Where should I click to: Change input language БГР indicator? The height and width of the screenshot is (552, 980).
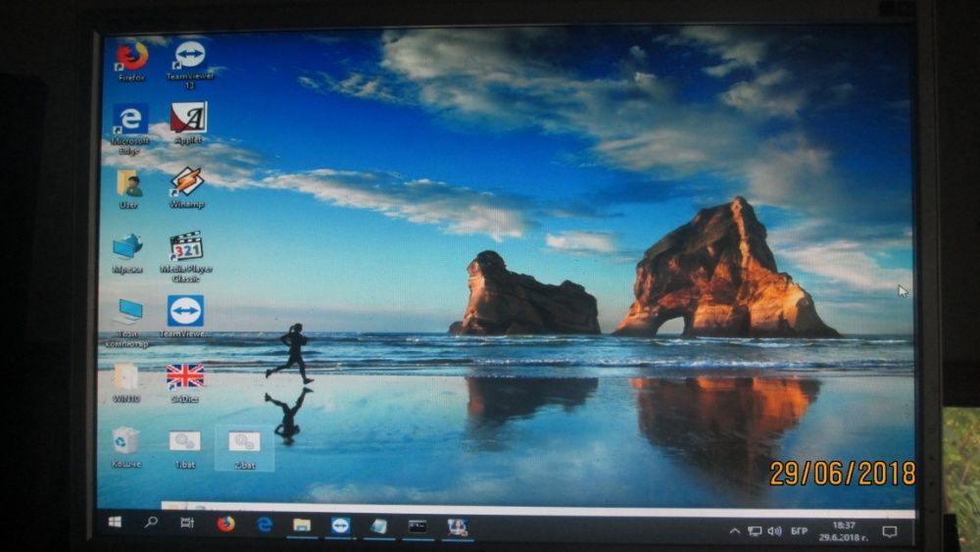799,531
